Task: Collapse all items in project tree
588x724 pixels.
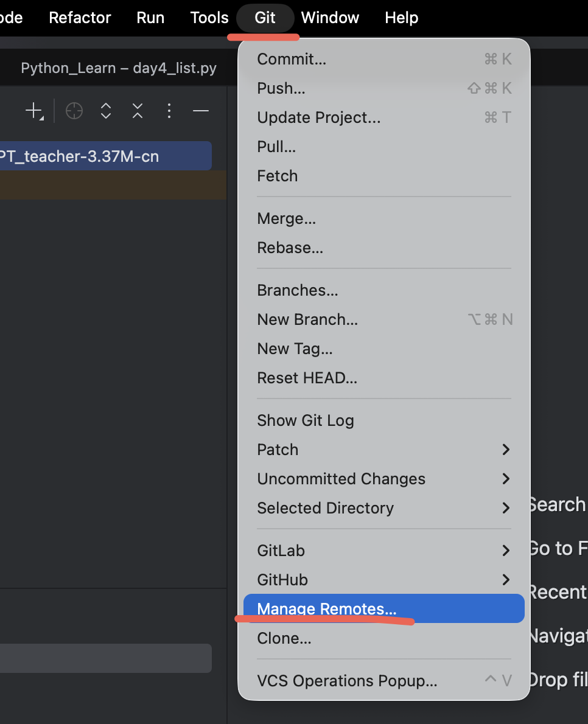Action: (137, 111)
